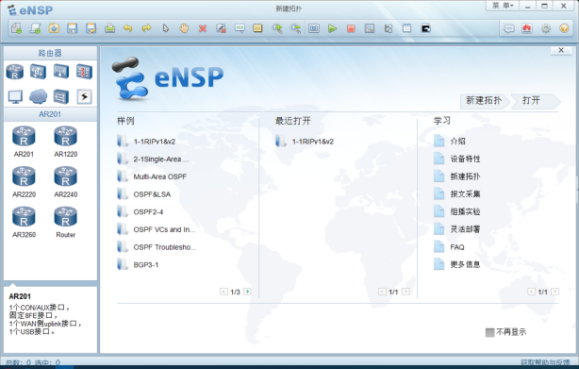Viewport: 579px width, 369px height.
Task: Open the 菜单 dropdown menu
Action: tap(503, 6)
